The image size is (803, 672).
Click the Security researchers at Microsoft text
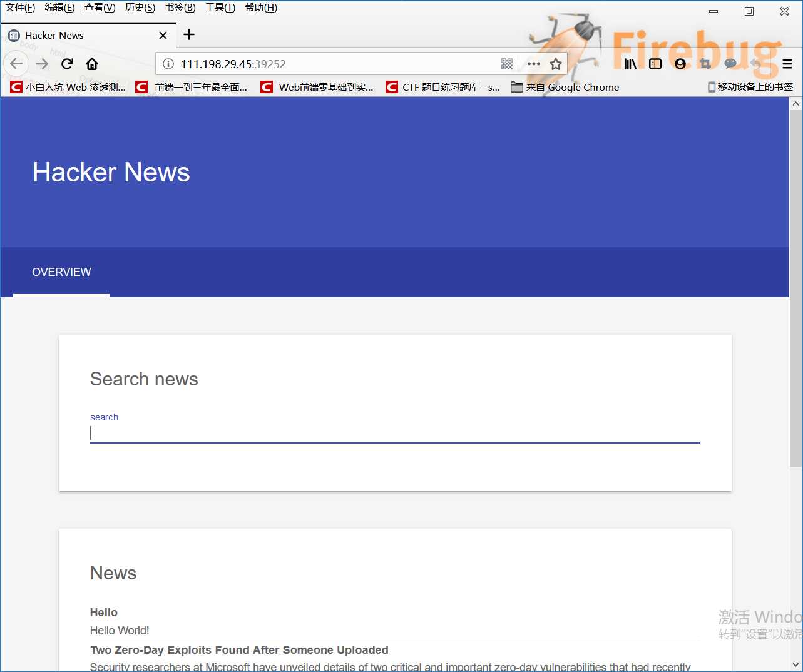point(390,667)
